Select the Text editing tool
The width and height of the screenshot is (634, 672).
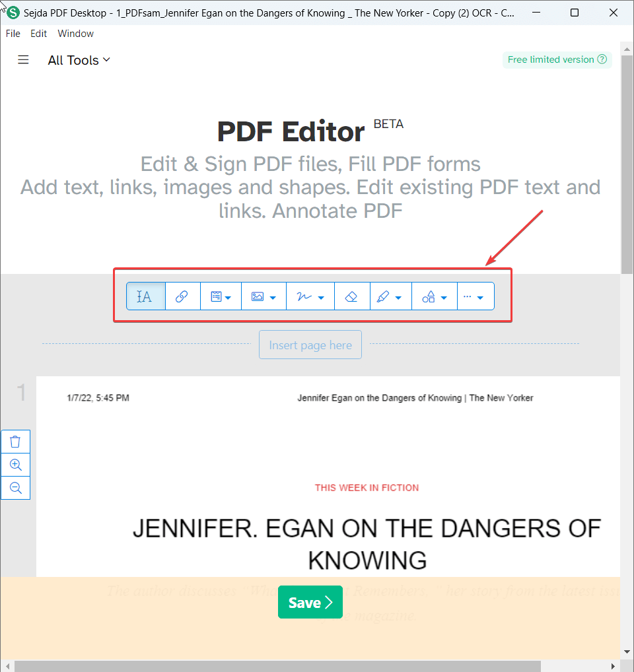[x=146, y=296]
